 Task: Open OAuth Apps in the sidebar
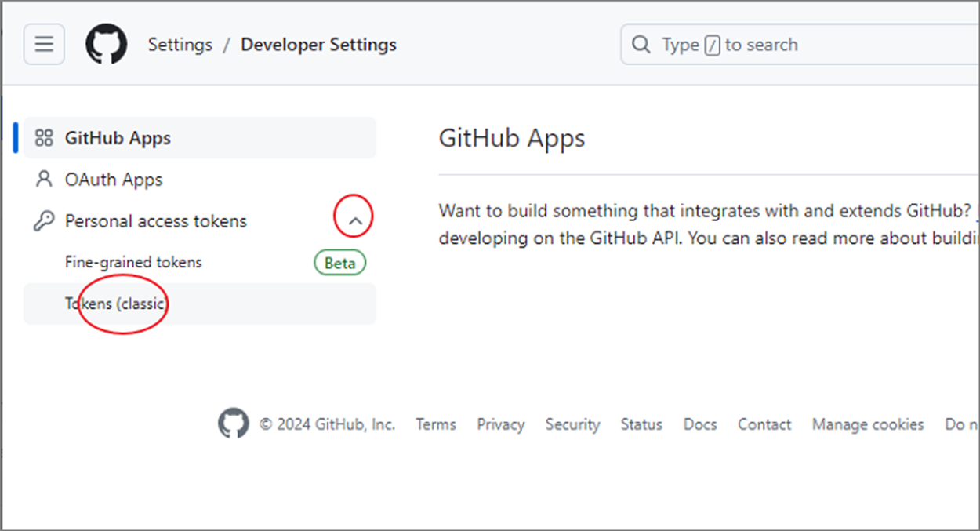200,180
